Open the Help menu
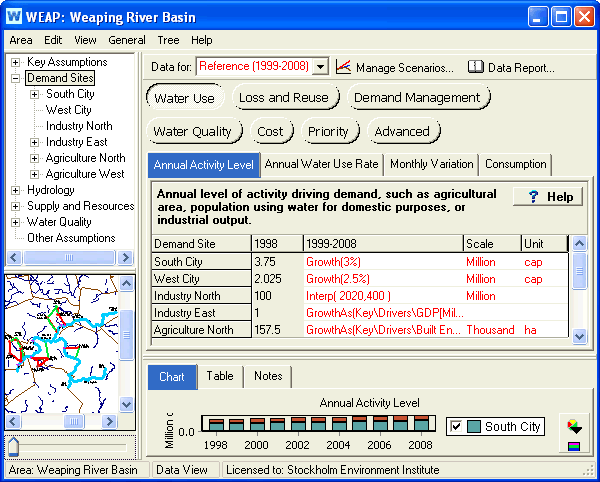Image resolution: width=600 pixels, height=482 pixels. point(202,40)
